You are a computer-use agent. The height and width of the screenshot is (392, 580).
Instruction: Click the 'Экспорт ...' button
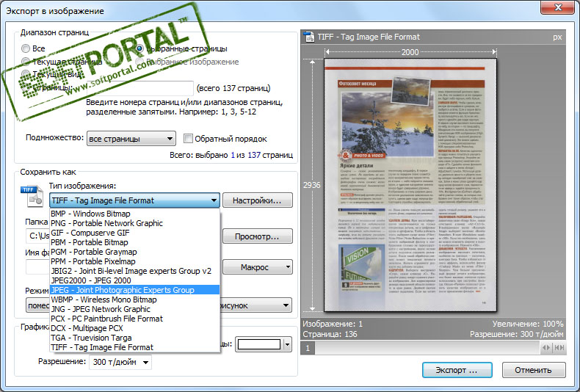[457, 370]
